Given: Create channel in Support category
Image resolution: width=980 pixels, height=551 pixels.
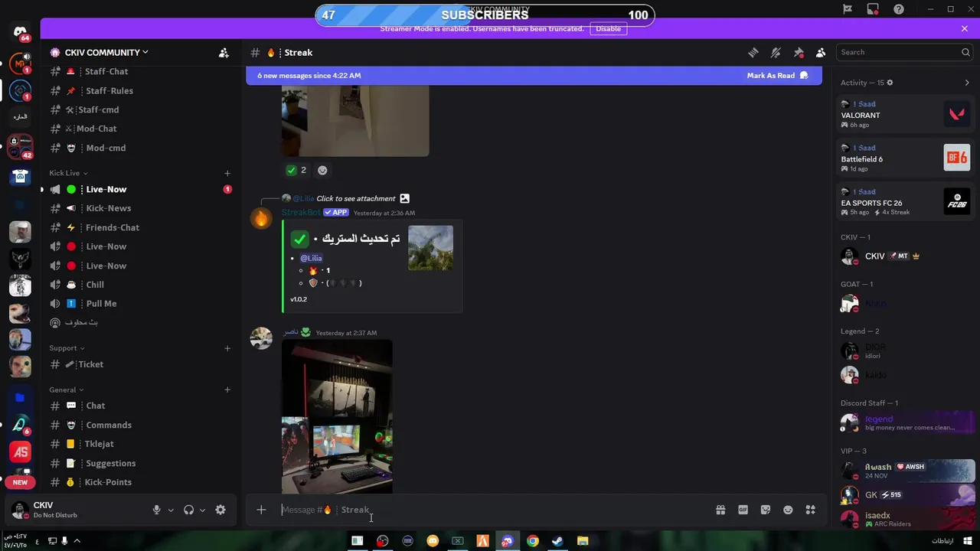Looking at the screenshot, I should point(227,348).
